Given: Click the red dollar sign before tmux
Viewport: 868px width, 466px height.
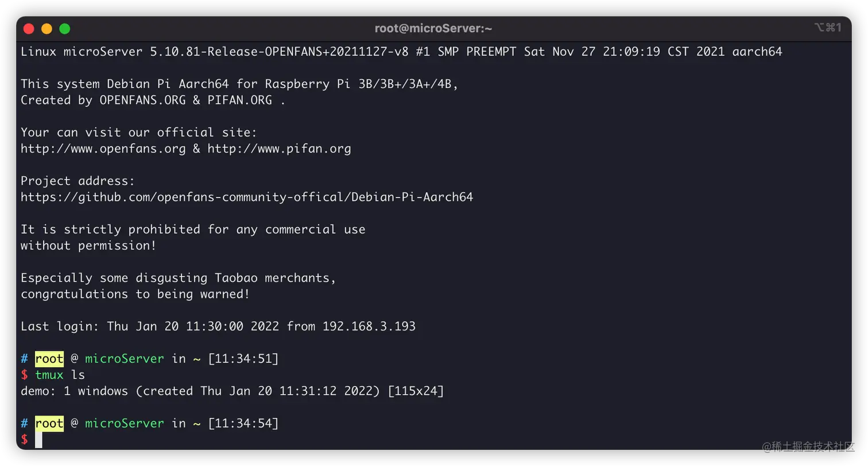Looking at the screenshot, I should [x=24, y=375].
